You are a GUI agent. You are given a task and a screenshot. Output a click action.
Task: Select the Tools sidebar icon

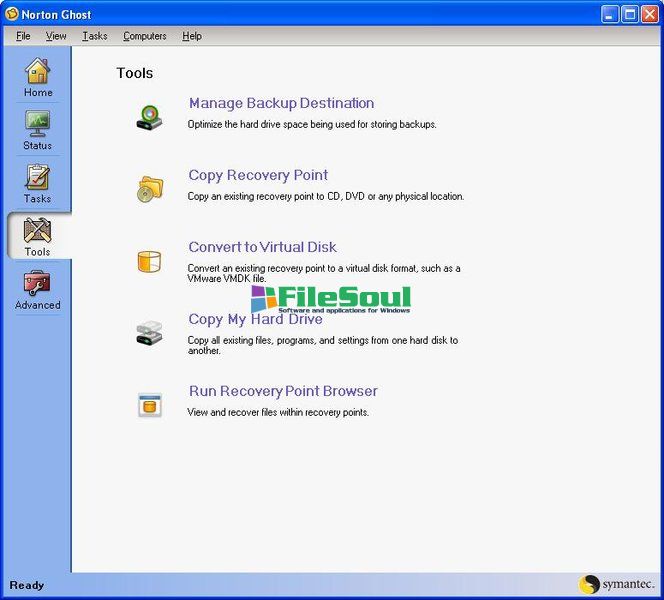[37, 232]
